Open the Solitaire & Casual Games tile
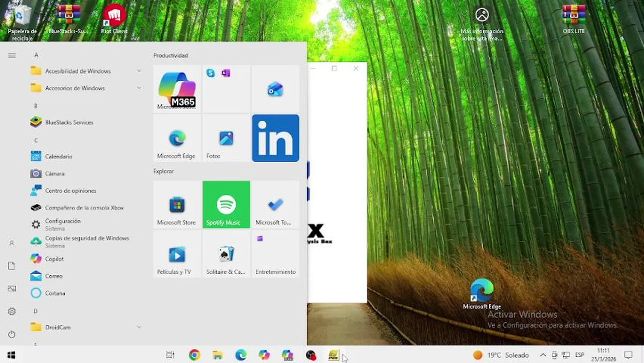The width and height of the screenshot is (644, 363). (x=226, y=254)
